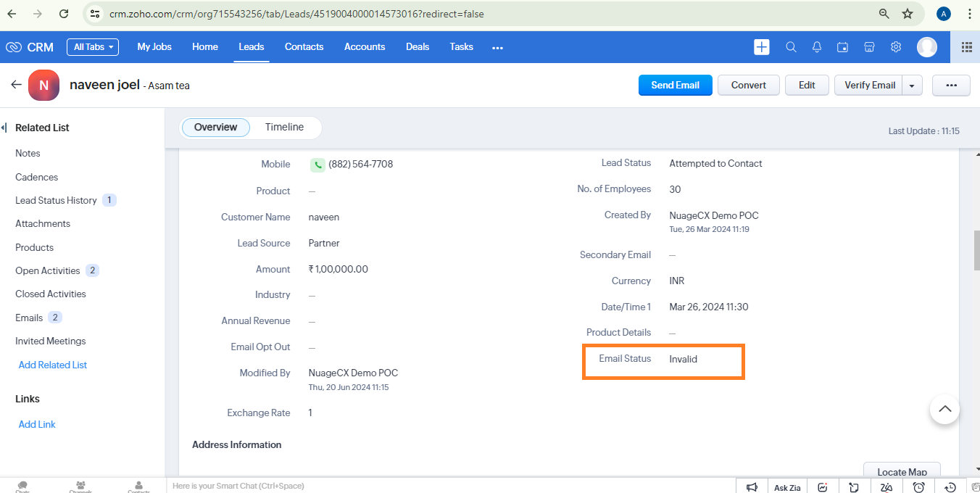Reload the page with browser refresh icon
980x493 pixels.
click(x=64, y=14)
